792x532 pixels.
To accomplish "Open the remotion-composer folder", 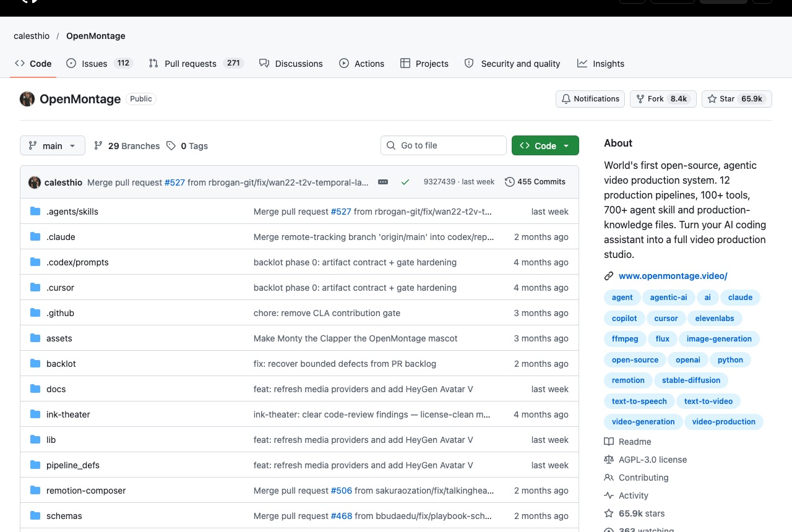I will 86,491.
